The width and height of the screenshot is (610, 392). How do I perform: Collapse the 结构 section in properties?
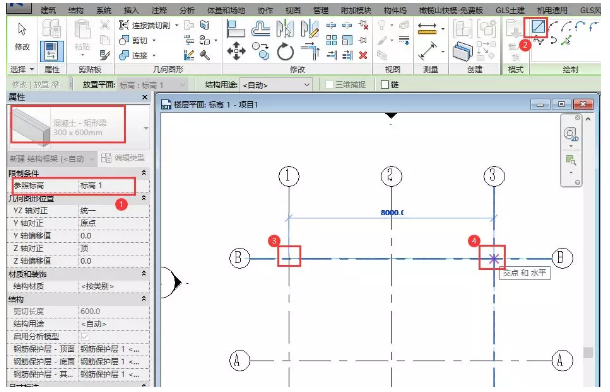pos(144,299)
